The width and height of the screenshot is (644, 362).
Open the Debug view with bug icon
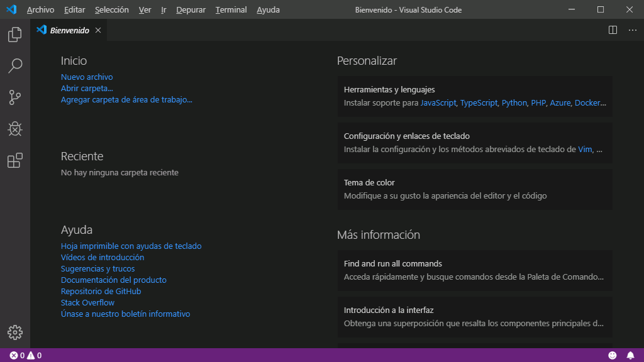[x=15, y=129]
